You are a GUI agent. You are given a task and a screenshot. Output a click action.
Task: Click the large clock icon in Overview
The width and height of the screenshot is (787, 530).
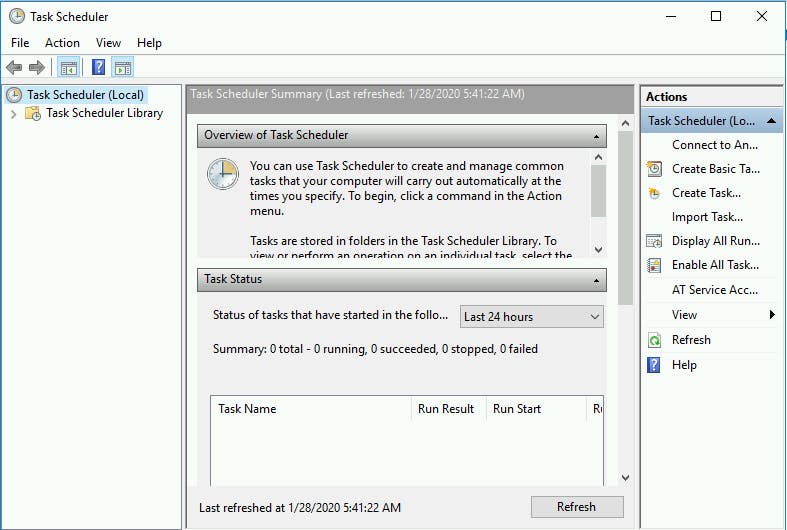coord(223,174)
